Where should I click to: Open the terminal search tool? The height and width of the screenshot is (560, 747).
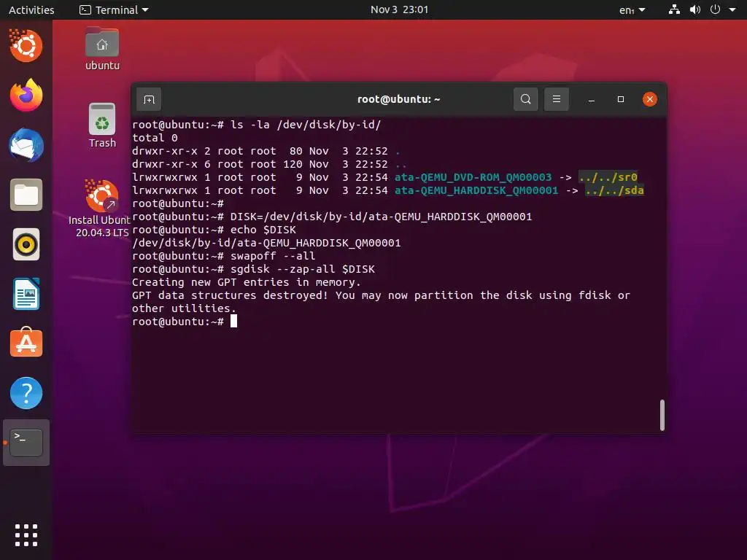click(525, 99)
